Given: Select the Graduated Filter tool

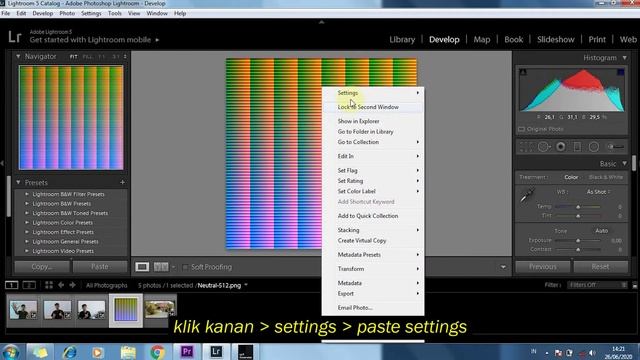Looking at the screenshot, I should 577,147.
